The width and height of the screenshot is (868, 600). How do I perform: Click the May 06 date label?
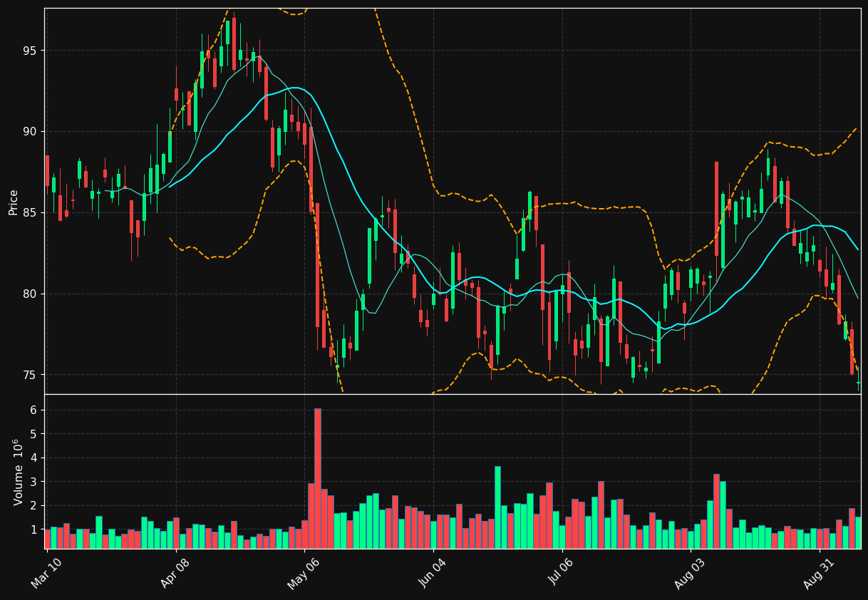tap(303, 572)
